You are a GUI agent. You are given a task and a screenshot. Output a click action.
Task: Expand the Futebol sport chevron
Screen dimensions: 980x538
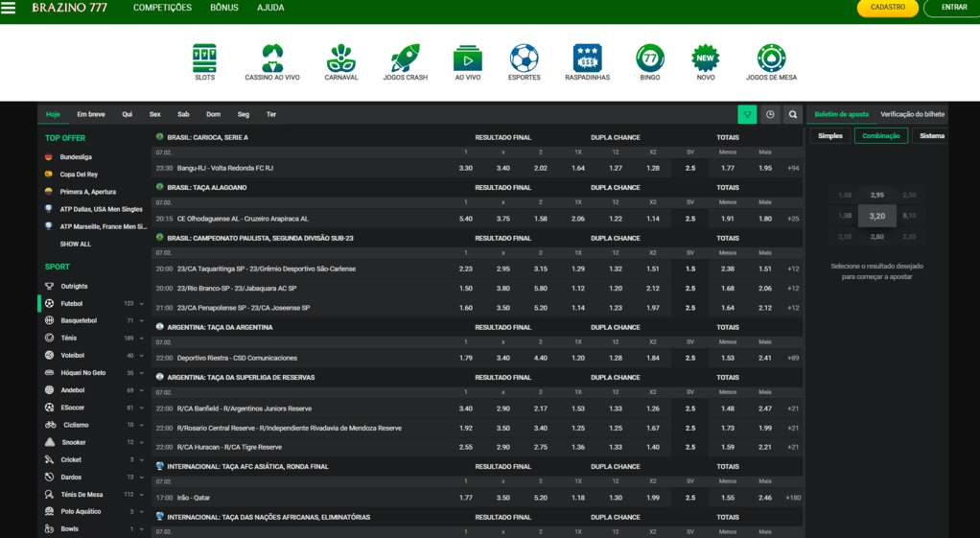[x=142, y=304]
